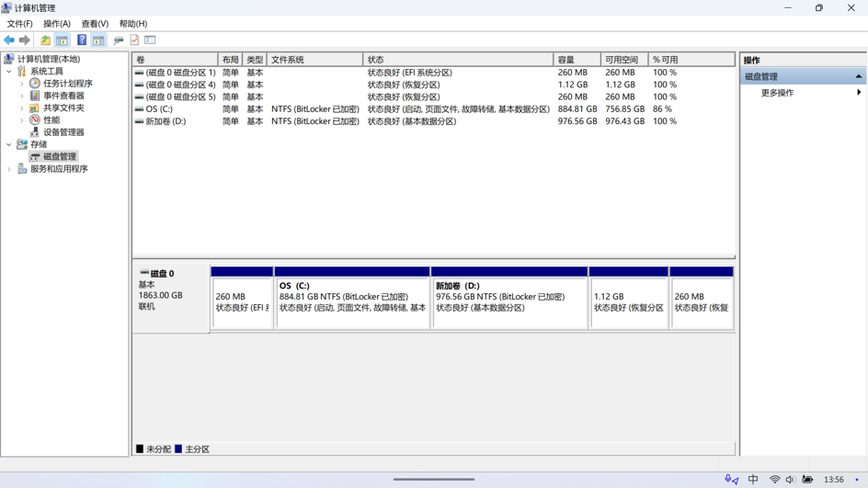Select the (磁盘 0 磁盘分区 1) volume row
The width and height of the screenshot is (868, 488).
[x=433, y=73]
